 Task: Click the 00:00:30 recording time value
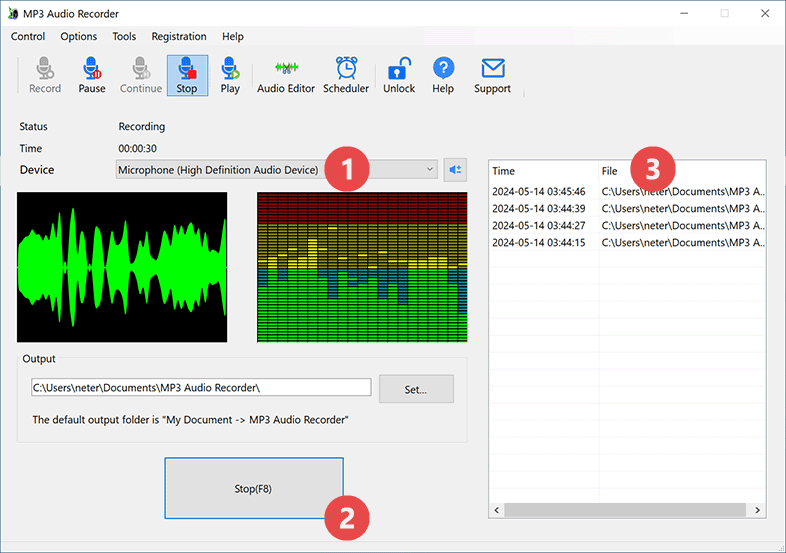click(x=137, y=148)
